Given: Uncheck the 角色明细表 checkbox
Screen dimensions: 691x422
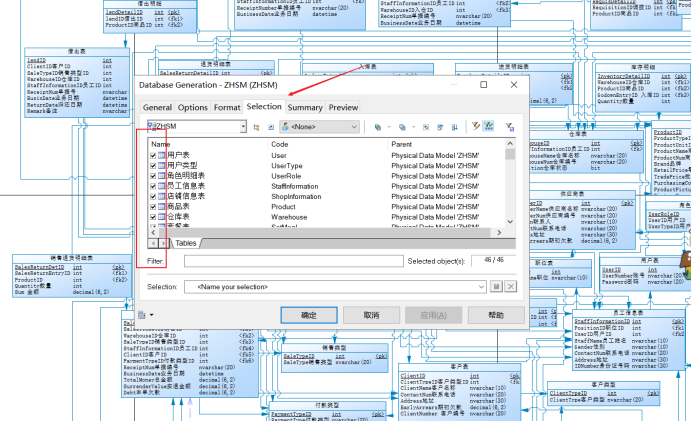Looking at the screenshot, I should click(153, 176).
